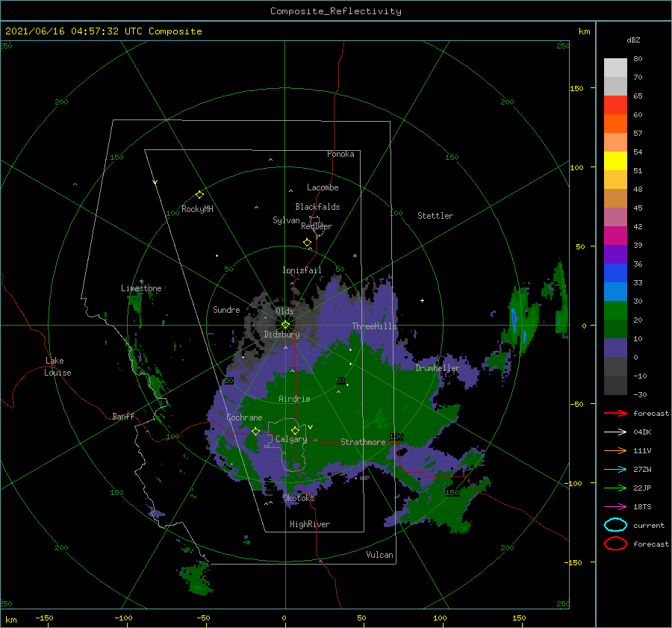The width and height of the screenshot is (672, 628).
Task: Click the Ponoka city label
Action: pos(340,155)
